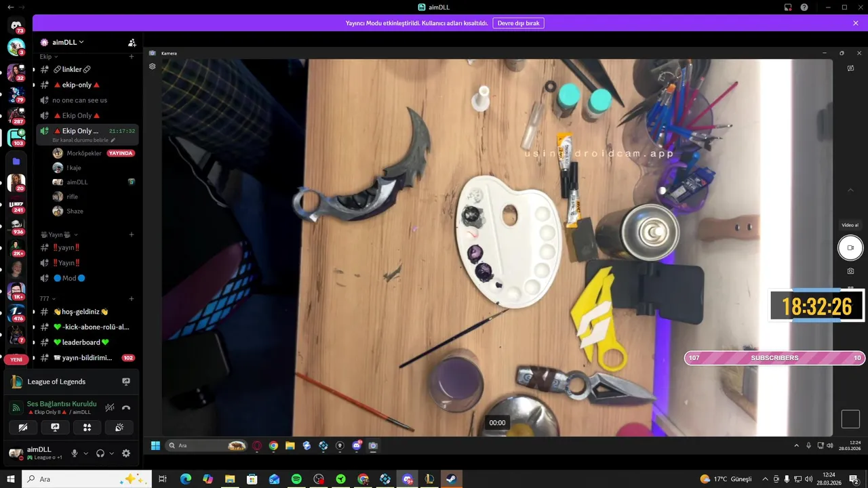
Task: Start screen share from voice panel
Action: pos(55,428)
